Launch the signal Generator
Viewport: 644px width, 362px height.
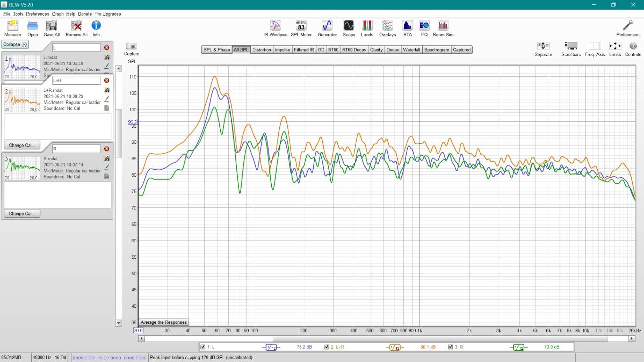[x=327, y=28]
